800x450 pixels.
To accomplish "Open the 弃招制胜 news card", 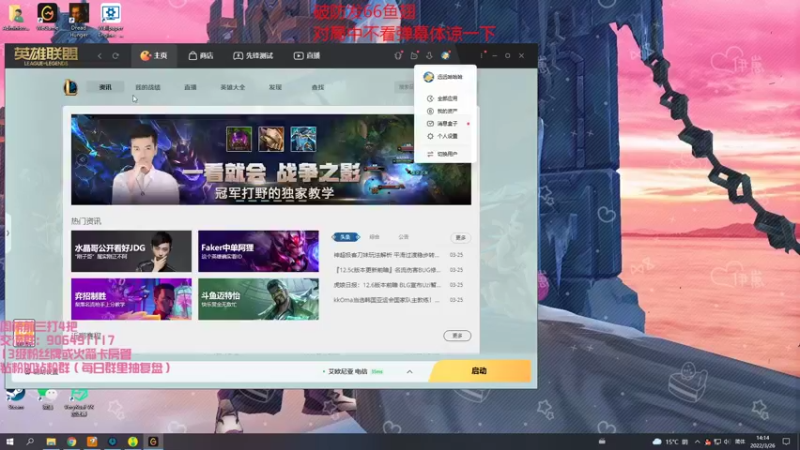I will click(131, 299).
